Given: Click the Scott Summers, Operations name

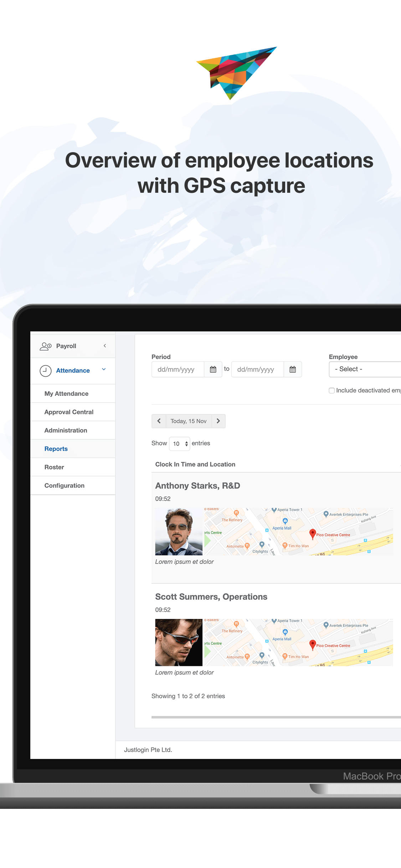Looking at the screenshot, I should pyautogui.click(x=211, y=597).
